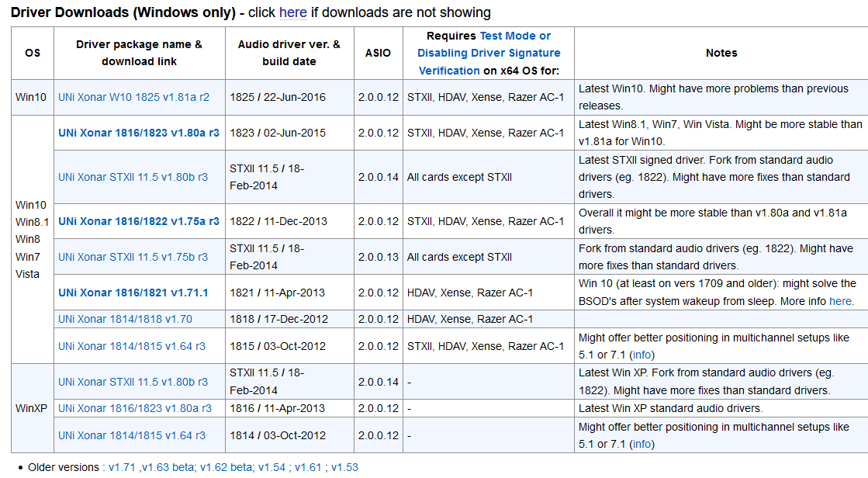Open older version v1.62 beta

pos(226,467)
